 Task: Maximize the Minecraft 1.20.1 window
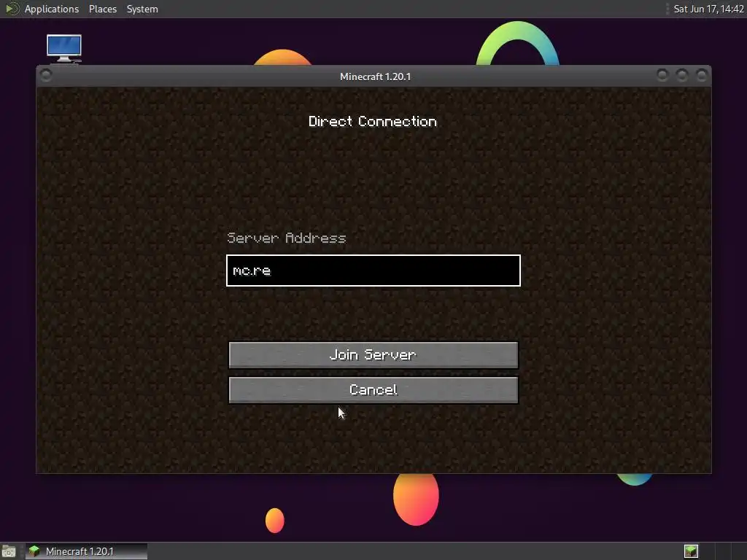(x=682, y=75)
